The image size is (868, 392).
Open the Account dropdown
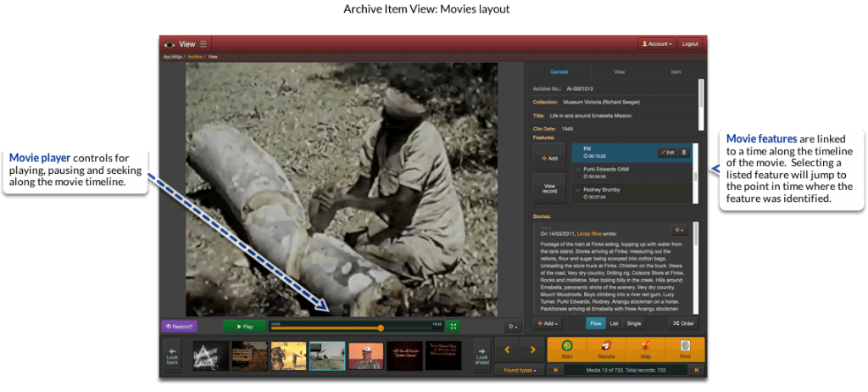tap(657, 44)
